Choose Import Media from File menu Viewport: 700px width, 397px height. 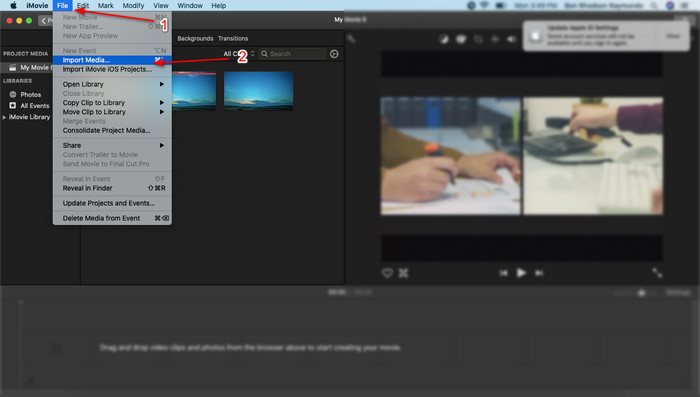[x=112, y=60]
